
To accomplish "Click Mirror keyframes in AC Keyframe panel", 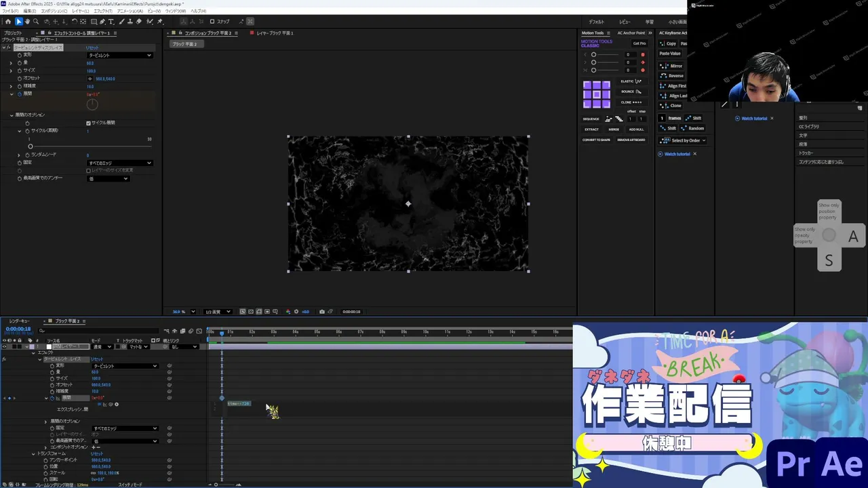I will pyautogui.click(x=672, y=66).
